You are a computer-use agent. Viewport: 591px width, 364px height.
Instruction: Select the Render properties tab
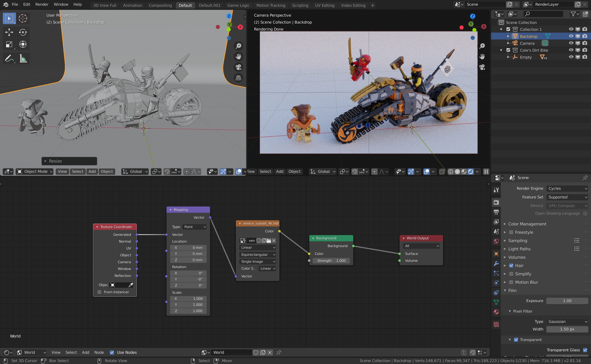[496, 202]
